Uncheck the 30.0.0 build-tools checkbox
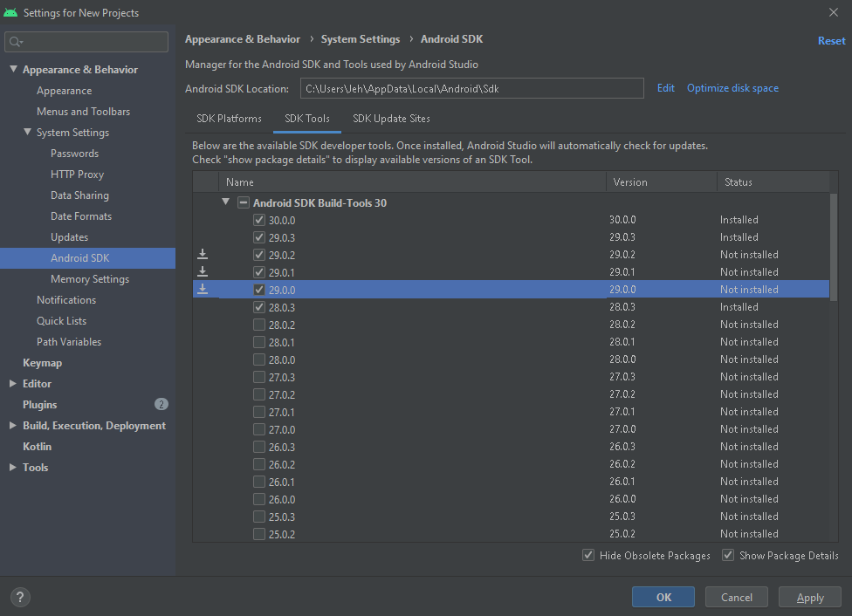 coord(259,220)
